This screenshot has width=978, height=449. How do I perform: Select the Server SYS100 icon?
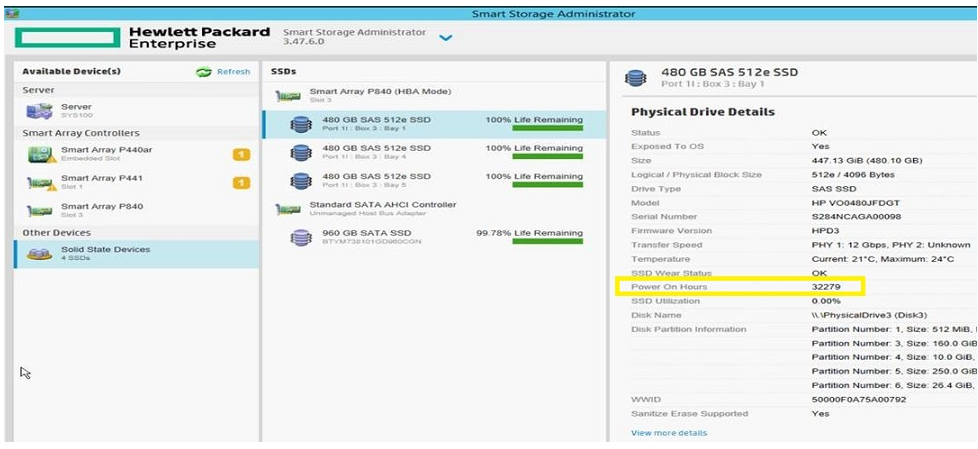pyautogui.click(x=40, y=110)
